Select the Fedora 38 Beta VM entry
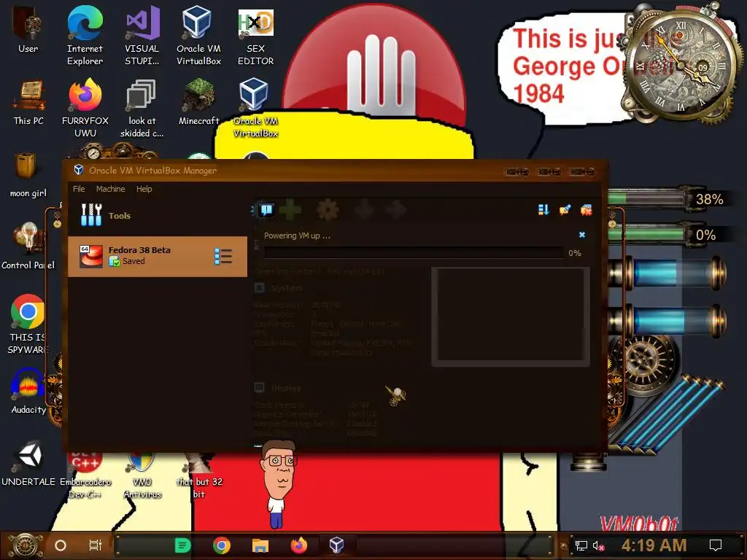747x560 pixels. (158, 257)
